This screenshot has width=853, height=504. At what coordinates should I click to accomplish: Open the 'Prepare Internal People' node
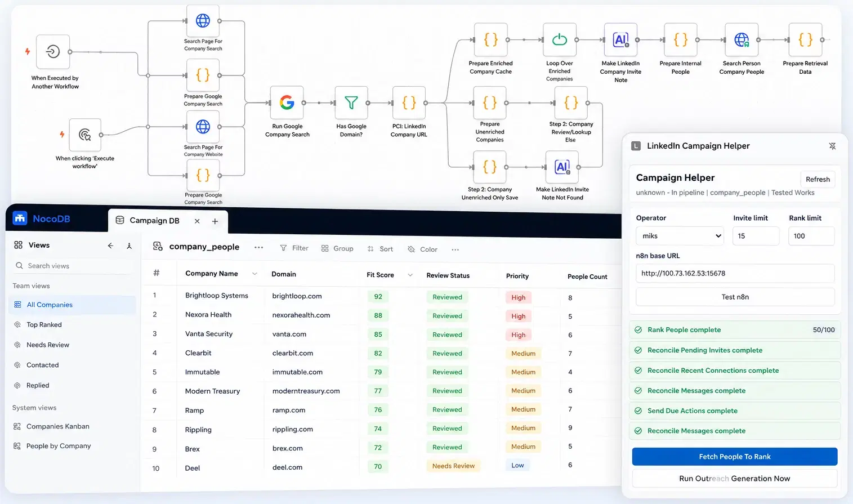point(681,39)
